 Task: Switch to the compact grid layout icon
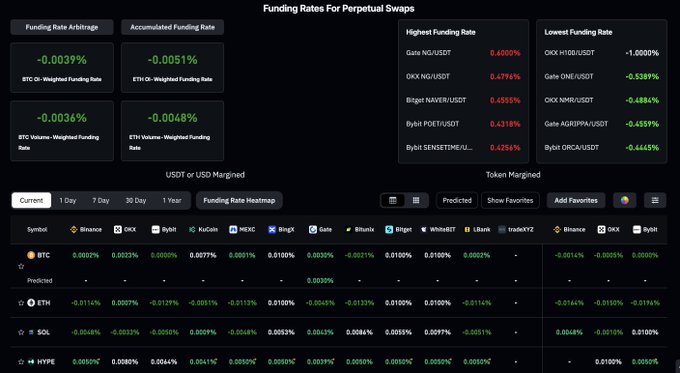(416, 200)
